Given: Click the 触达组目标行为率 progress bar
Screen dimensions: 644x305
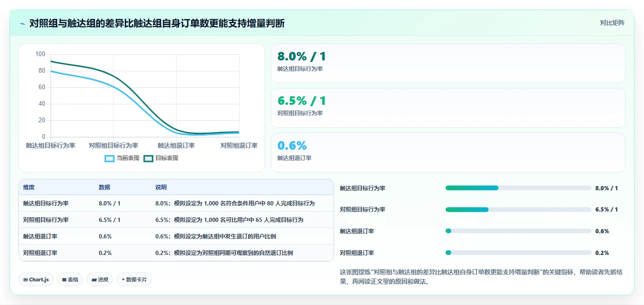Looking at the screenshot, I should [518, 188].
